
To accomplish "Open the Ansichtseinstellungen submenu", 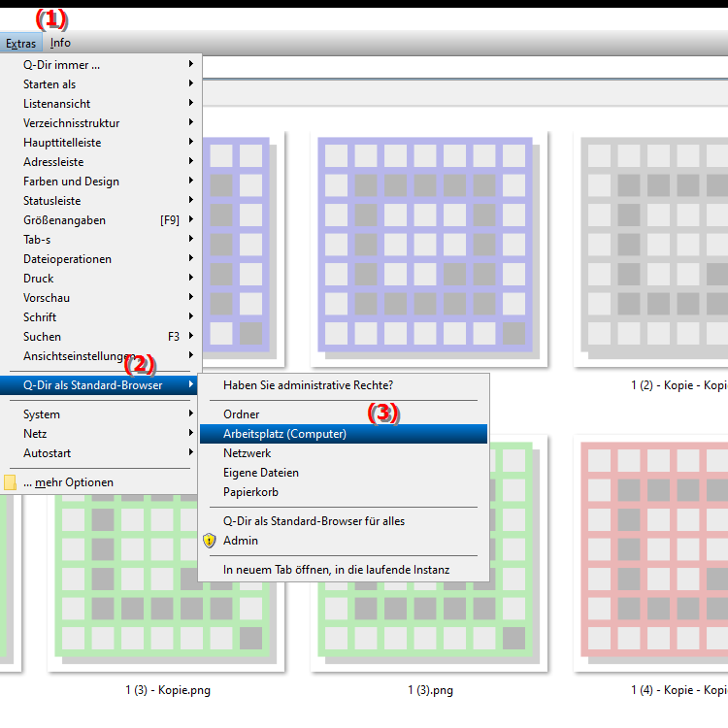I will [x=101, y=356].
